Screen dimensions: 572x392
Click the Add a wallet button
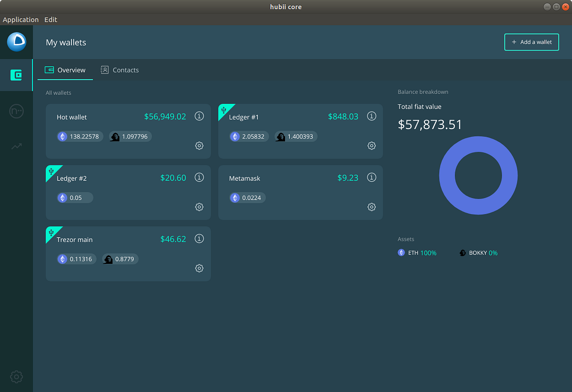coord(531,42)
